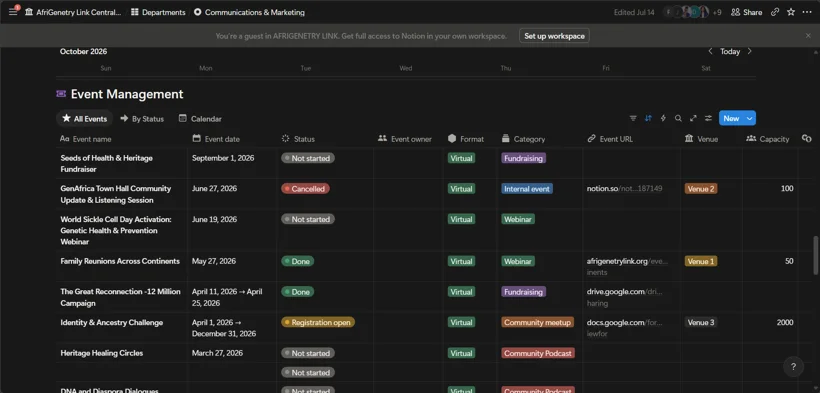Dismiss the guest banner
The image size is (820, 393).
click(x=808, y=36)
